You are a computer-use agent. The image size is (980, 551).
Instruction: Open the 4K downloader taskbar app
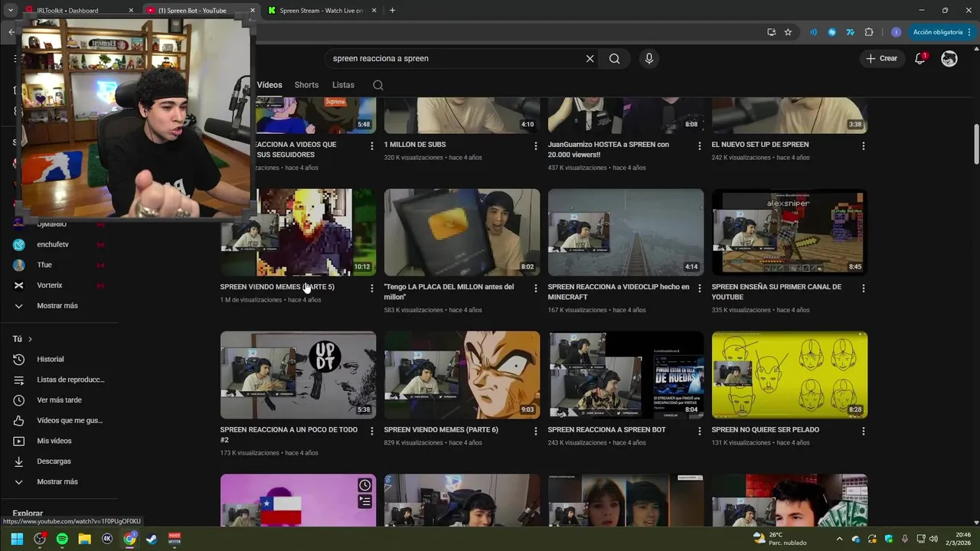coord(107,539)
